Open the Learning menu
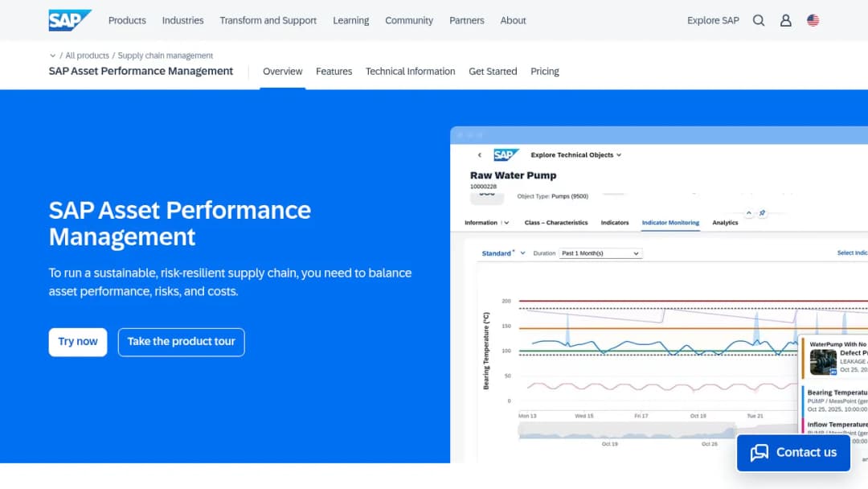 (351, 20)
